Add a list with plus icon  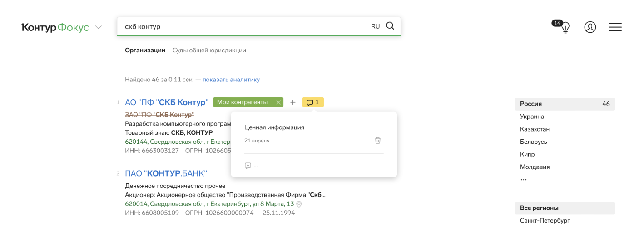tap(293, 102)
